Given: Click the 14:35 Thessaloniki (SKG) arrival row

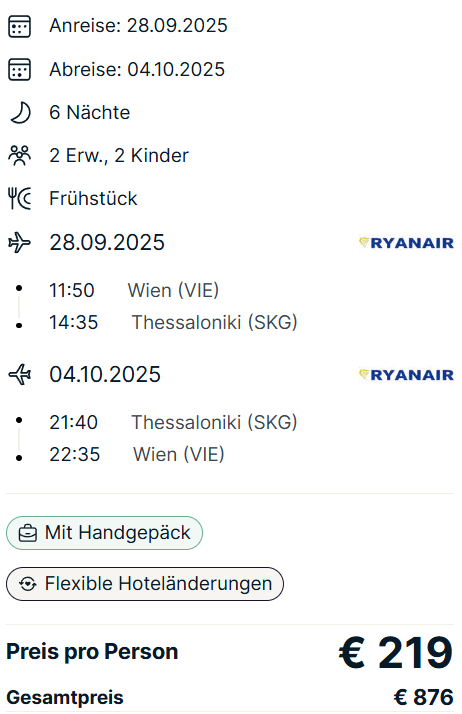Looking at the screenshot, I should click(173, 322).
